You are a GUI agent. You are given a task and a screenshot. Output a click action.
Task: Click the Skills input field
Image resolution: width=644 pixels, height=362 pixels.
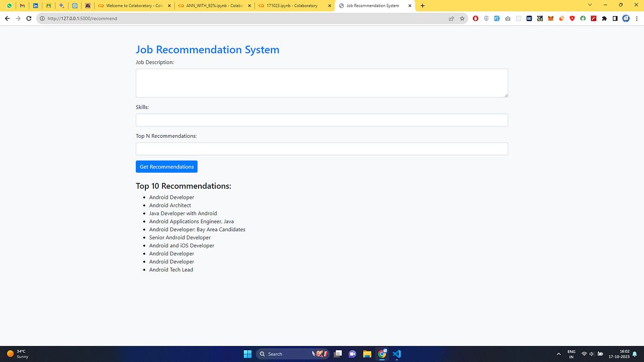(x=321, y=120)
